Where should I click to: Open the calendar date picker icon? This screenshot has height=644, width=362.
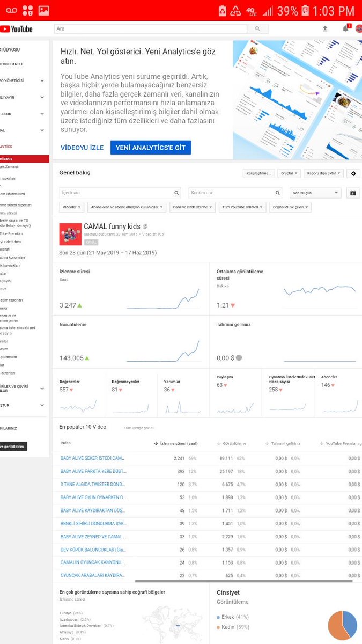353,193
